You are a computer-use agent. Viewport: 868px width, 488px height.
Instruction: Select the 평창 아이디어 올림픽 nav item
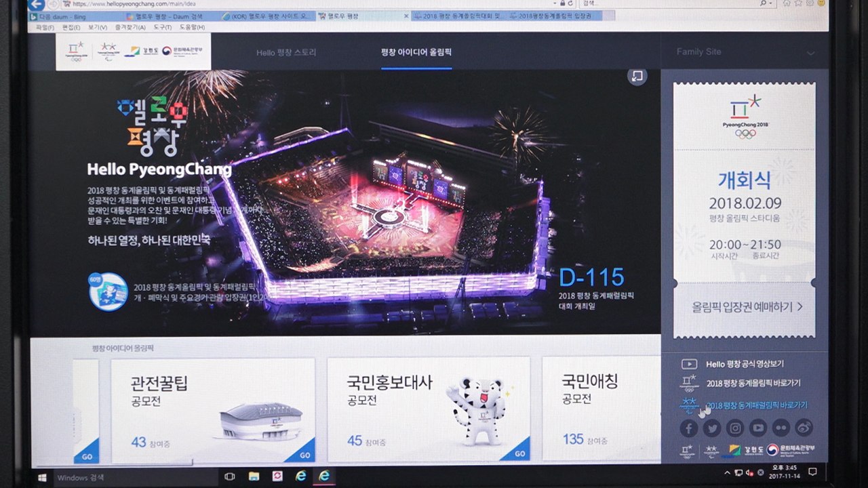coord(416,52)
